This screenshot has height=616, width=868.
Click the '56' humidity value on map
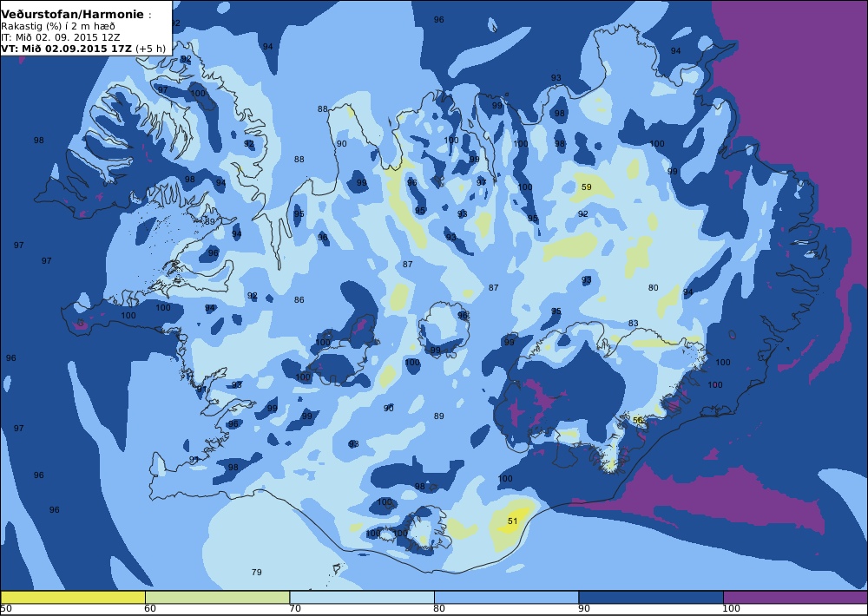(x=638, y=420)
